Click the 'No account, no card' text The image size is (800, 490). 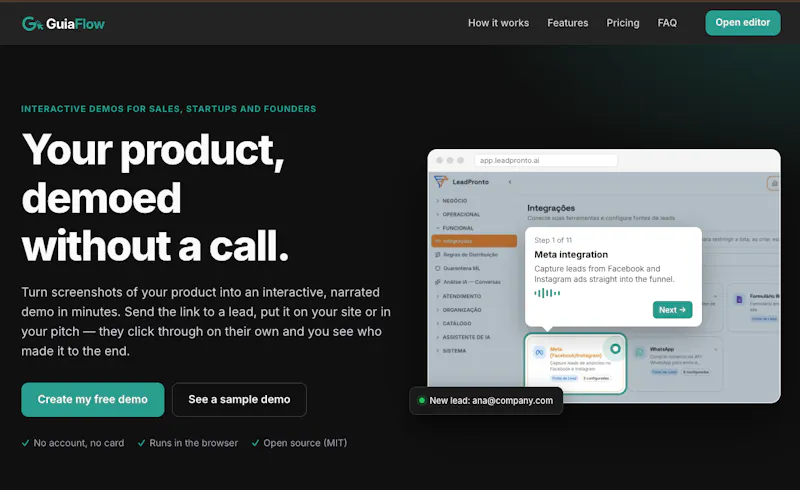(x=79, y=443)
